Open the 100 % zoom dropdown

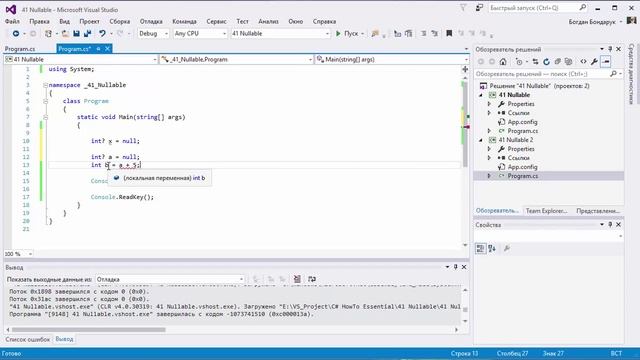[x=18, y=254]
